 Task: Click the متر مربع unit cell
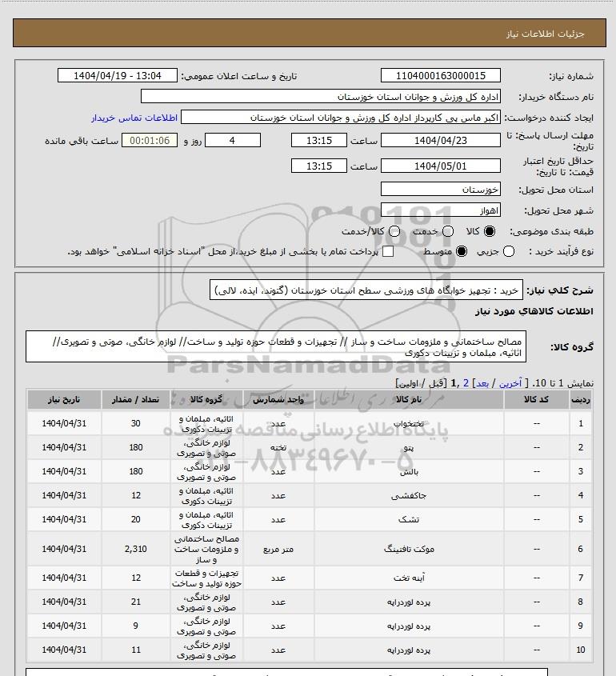click(x=278, y=550)
